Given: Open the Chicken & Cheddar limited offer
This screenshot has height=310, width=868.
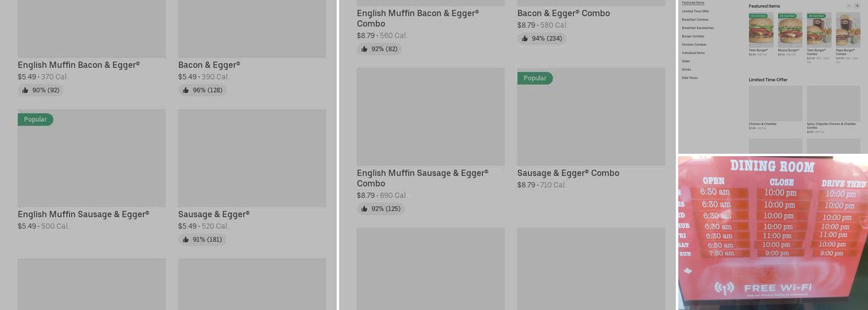Looking at the screenshot, I should pos(775,104).
